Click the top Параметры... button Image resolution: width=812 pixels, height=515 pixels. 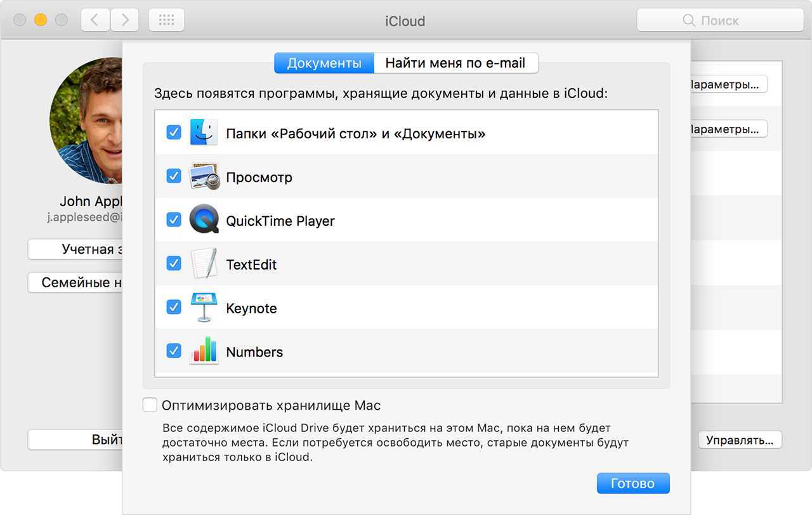[x=728, y=84]
